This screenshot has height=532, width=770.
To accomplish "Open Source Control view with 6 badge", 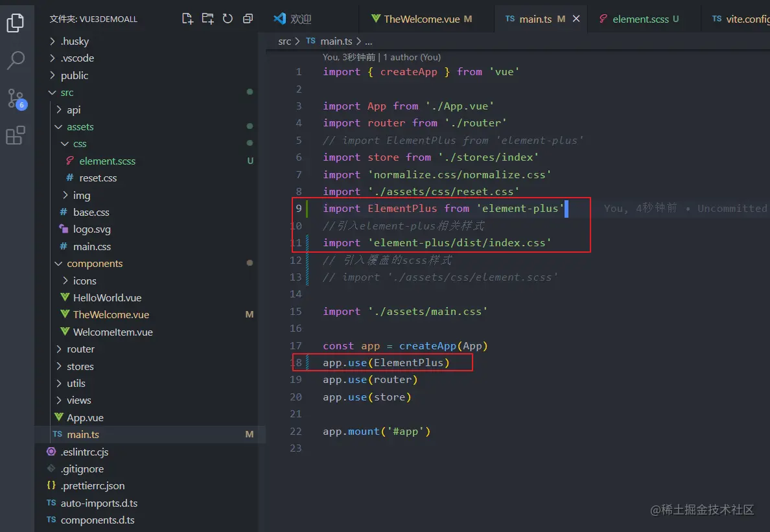I will [17, 99].
